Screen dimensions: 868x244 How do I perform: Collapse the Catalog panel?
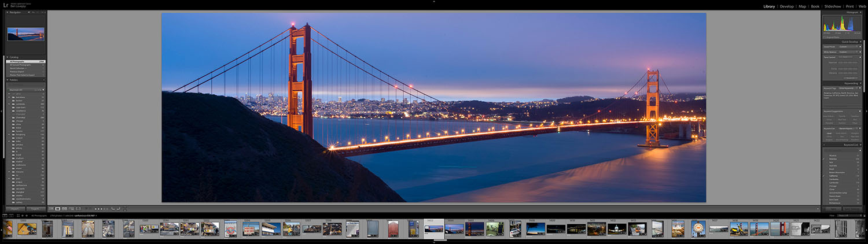click(x=8, y=57)
